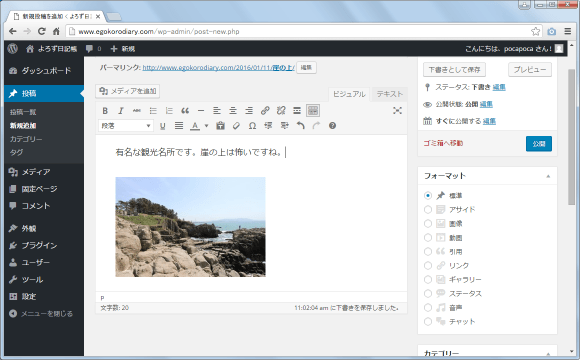Click the メディアを追加 button

(128, 91)
